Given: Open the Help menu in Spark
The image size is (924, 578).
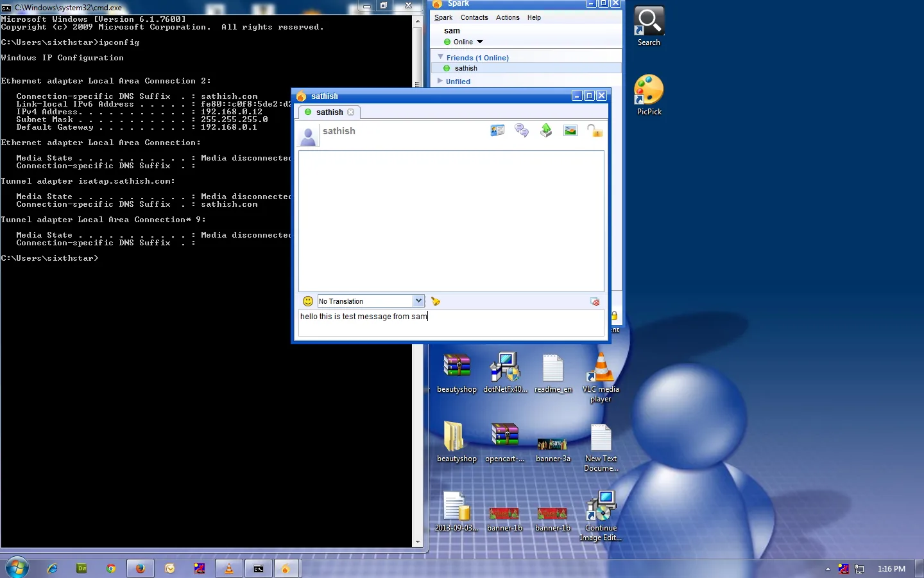Looking at the screenshot, I should coord(534,17).
